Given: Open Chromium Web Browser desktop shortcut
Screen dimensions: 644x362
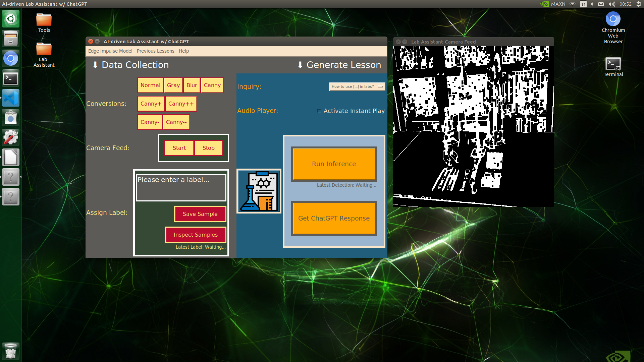Looking at the screenshot, I should pyautogui.click(x=613, y=28).
